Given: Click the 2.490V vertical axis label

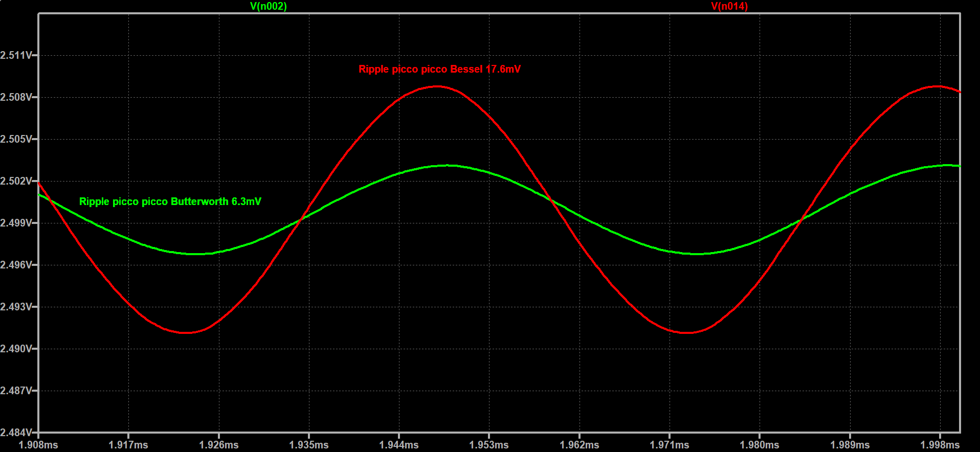Looking at the screenshot, I should coord(16,349).
